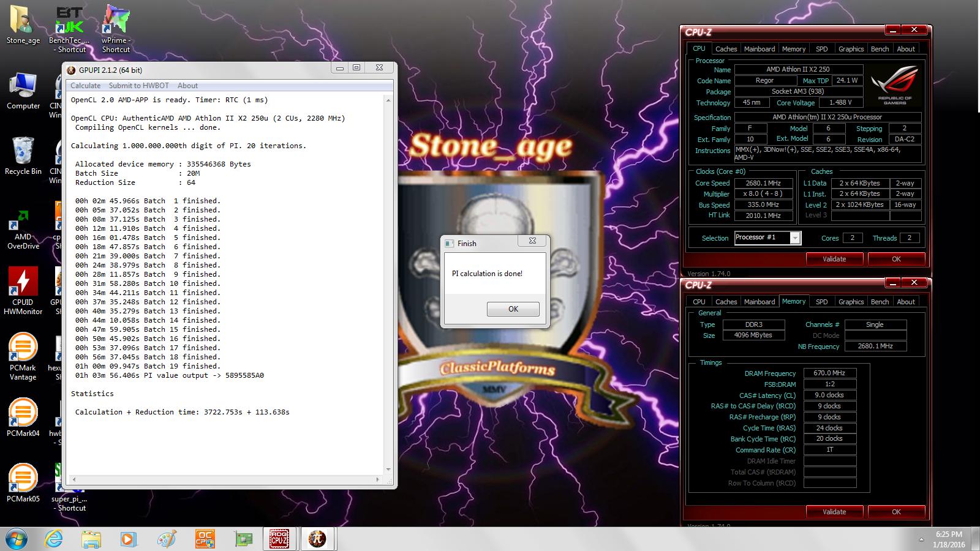Minimize the top CPU-Z window

[892, 30]
